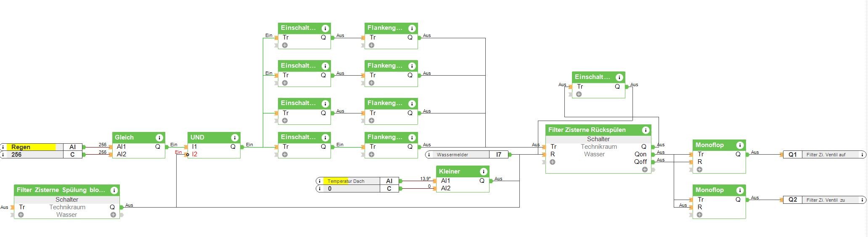The width and height of the screenshot is (868, 237).
Task: Info icon of Einschalt block with output Ein
Action: click(x=325, y=137)
